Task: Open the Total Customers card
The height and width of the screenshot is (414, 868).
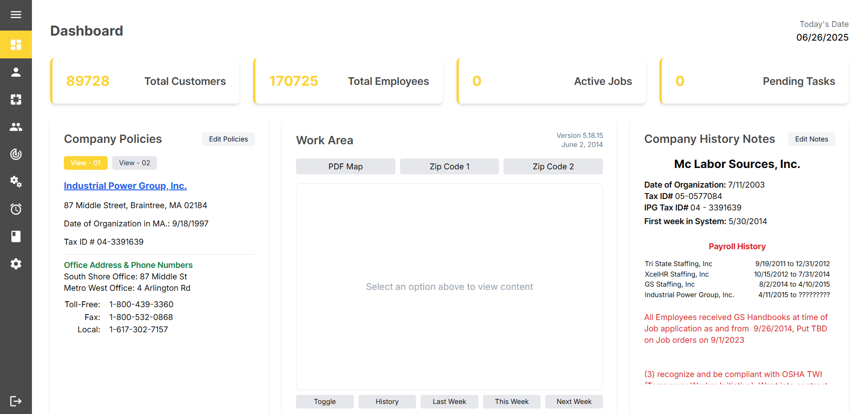Action: (145, 81)
